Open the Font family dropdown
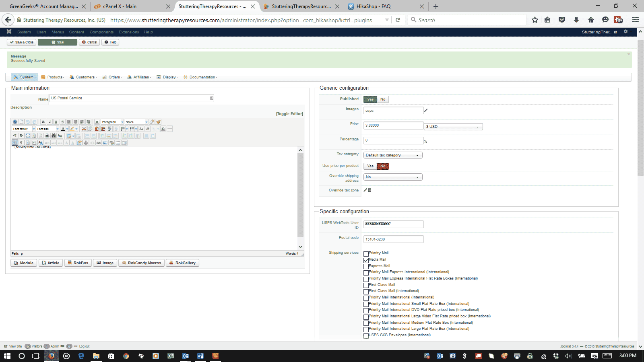The width and height of the screenshot is (644, 362). 24,129
